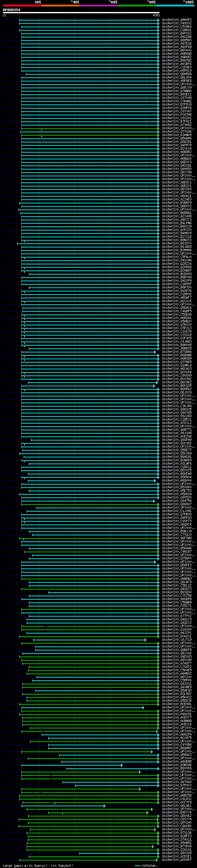
Task: Click the red 20% identity color segment
Action: click(x=22, y=6)
